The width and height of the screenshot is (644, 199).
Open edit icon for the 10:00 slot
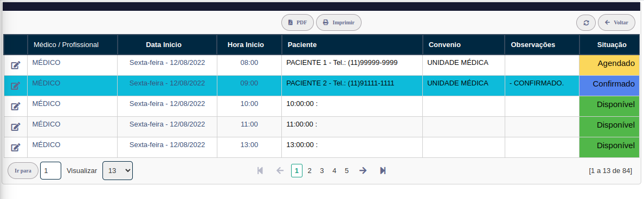(16, 106)
